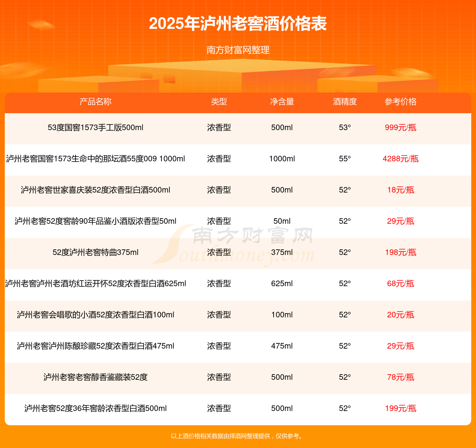Click the "类型" column header

pyautogui.click(x=219, y=102)
